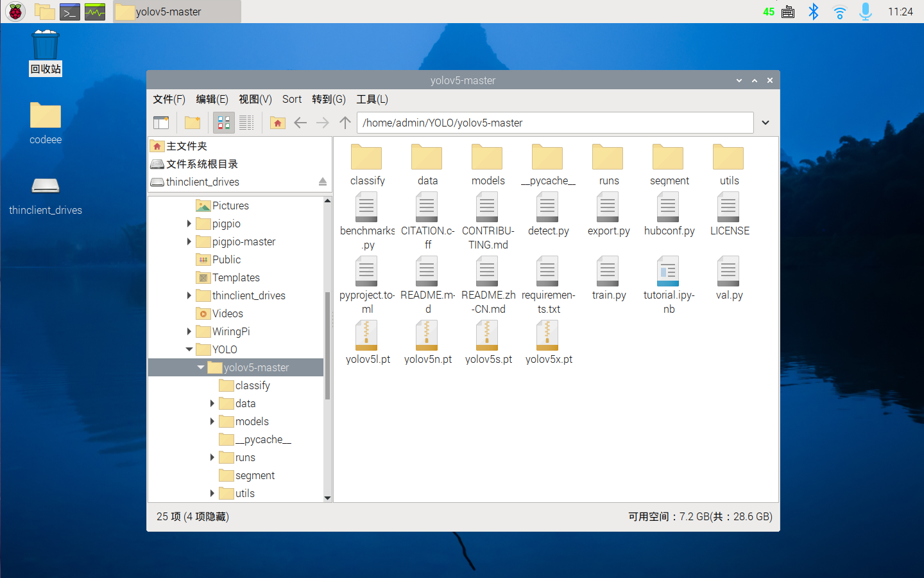924x578 pixels.
Task: Select the hubconf.py file
Action: (x=669, y=215)
